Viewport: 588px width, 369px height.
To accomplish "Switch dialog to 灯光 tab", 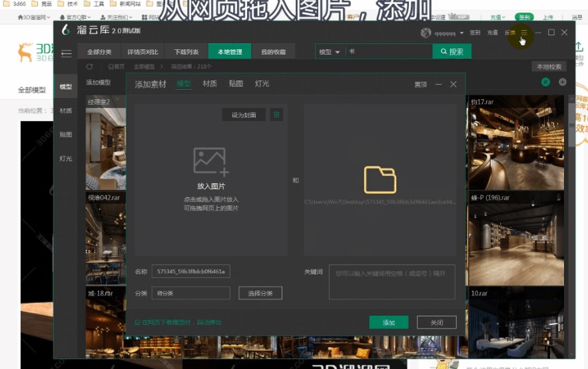I will [x=262, y=84].
